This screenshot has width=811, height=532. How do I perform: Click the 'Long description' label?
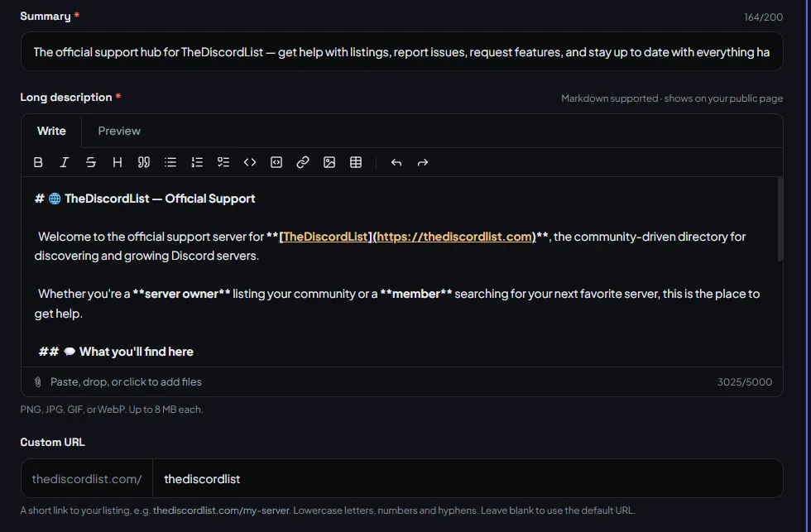tap(65, 97)
